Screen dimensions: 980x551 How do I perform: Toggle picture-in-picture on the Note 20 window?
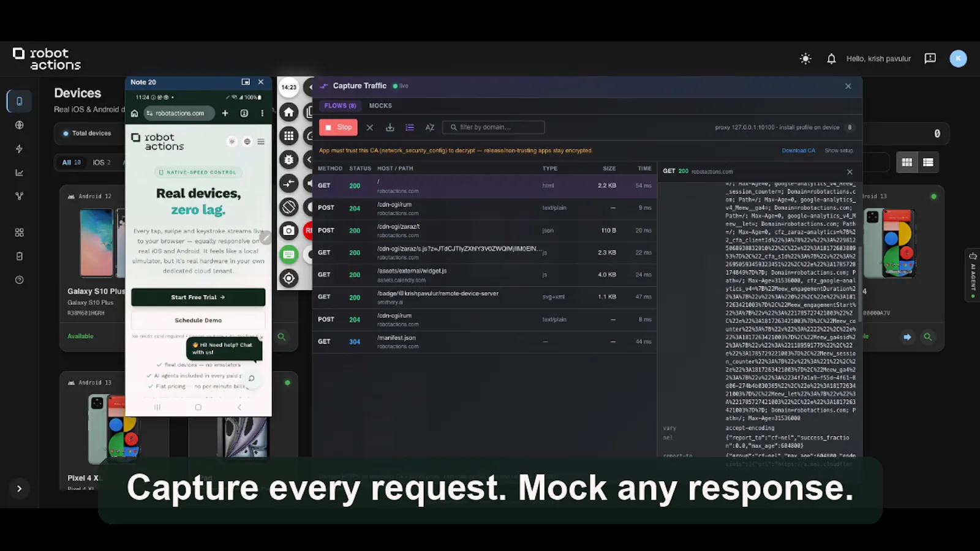(246, 82)
